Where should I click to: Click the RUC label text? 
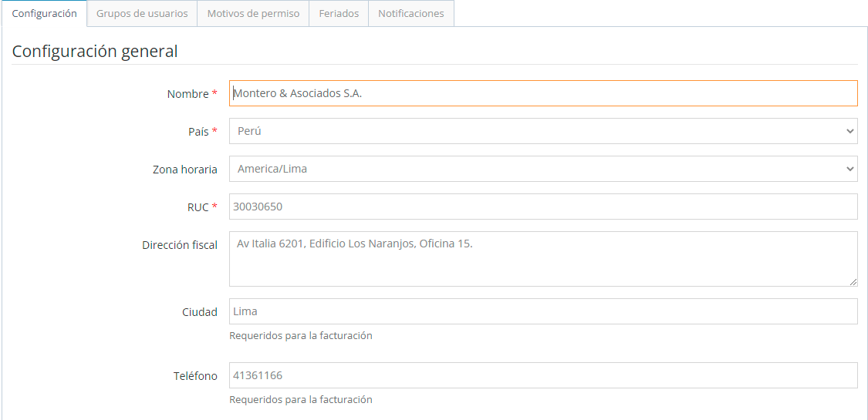tap(198, 207)
